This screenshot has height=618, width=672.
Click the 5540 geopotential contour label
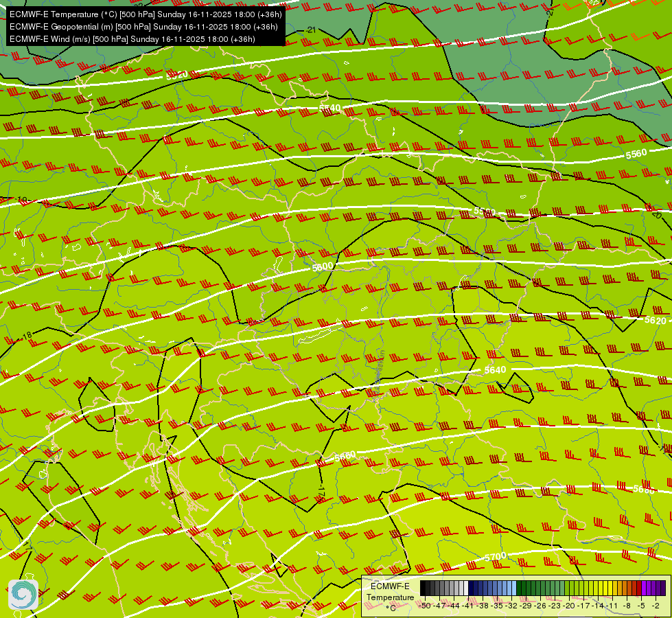(x=330, y=108)
